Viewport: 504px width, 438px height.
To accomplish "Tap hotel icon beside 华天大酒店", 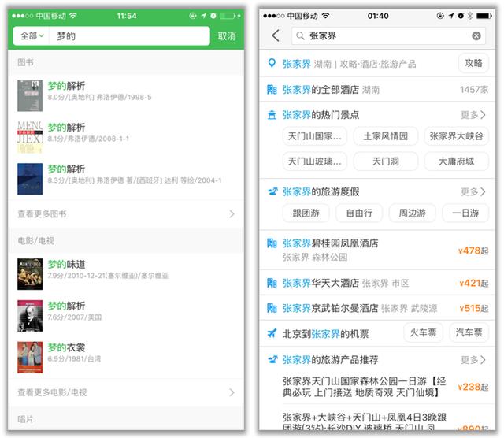I will (x=272, y=283).
